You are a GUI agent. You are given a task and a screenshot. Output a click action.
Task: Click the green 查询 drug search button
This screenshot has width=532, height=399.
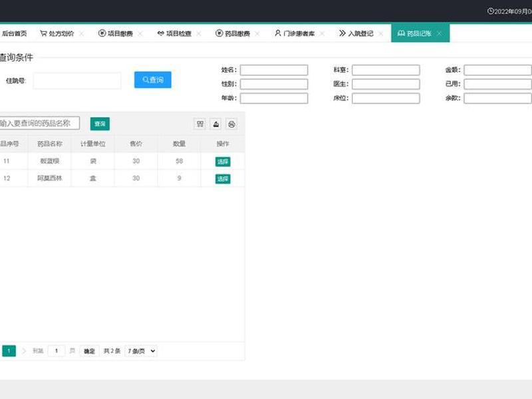[x=100, y=124]
